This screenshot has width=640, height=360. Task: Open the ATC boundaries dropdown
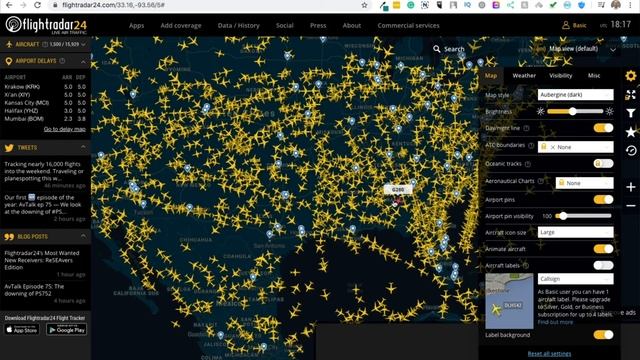pyautogui.click(x=576, y=147)
